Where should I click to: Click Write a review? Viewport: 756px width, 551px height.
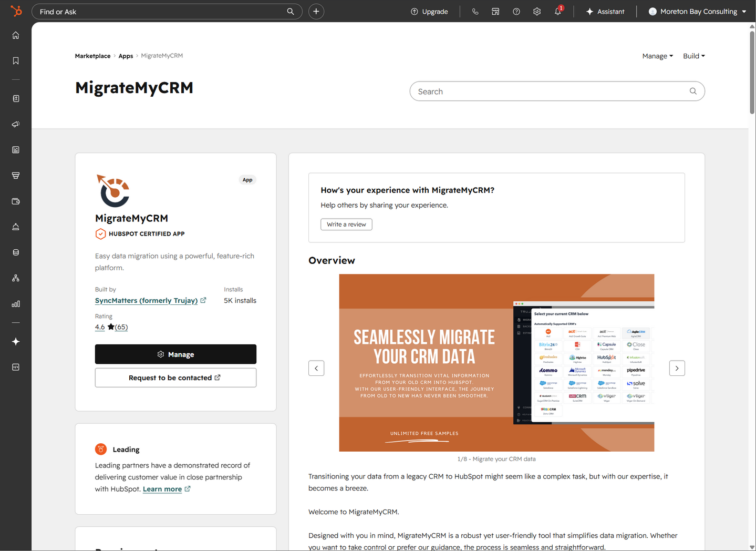(x=346, y=225)
